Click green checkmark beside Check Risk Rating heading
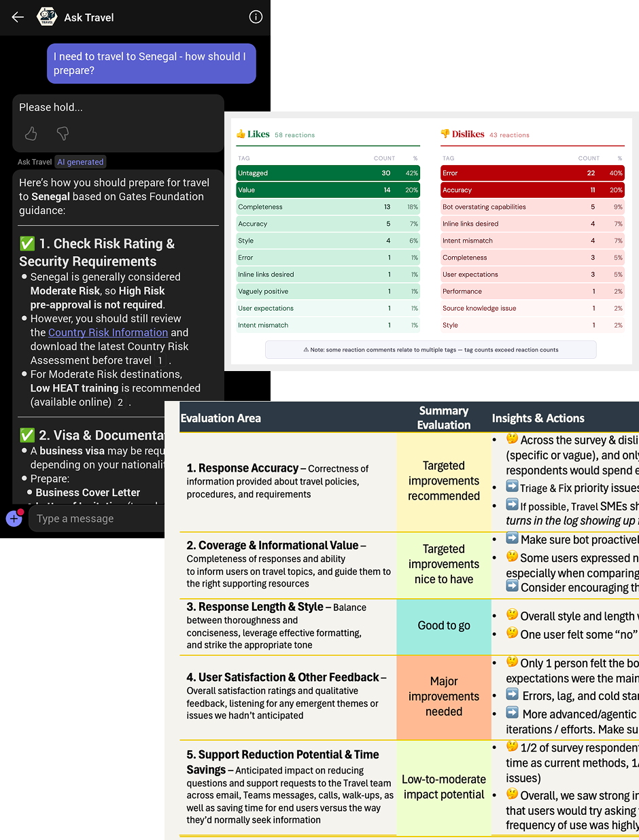Viewport: 639px width, 840px height. [x=27, y=244]
